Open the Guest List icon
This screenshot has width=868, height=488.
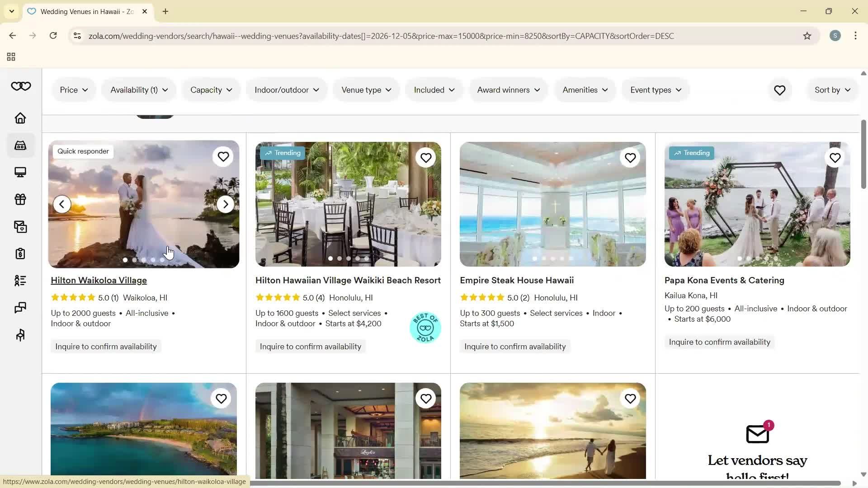(x=20, y=281)
